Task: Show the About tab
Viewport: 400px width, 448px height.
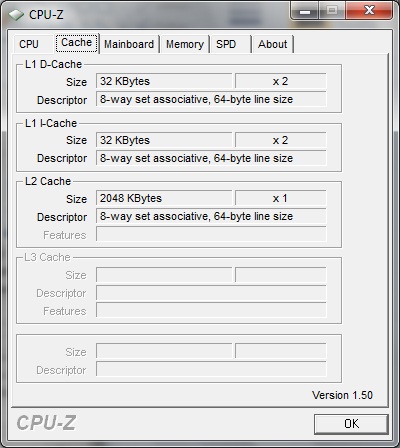Action: coord(273,44)
